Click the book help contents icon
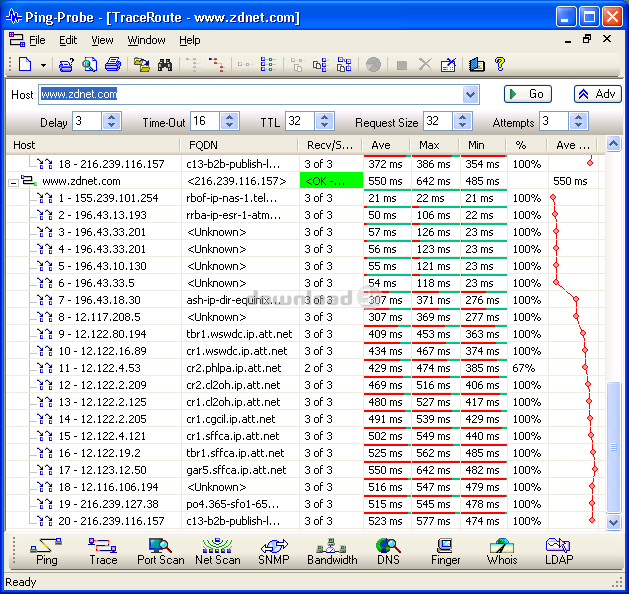The height and width of the screenshot is (594, 629). [x=477, y=65]
